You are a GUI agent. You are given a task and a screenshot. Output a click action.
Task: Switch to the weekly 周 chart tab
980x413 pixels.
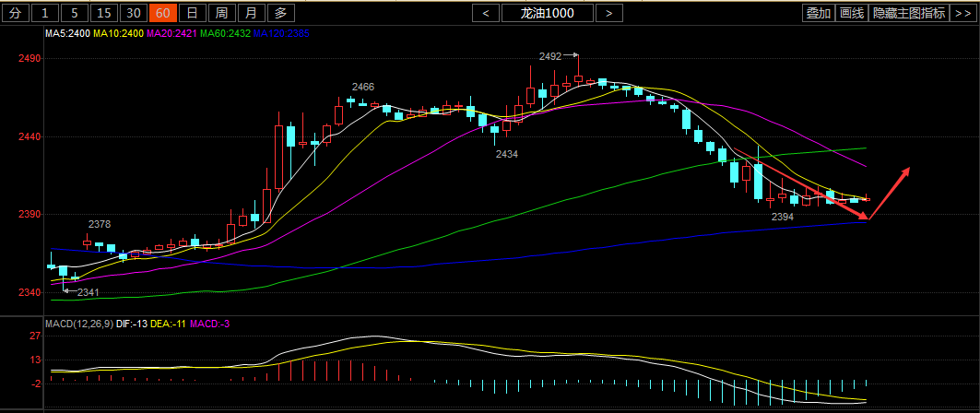tap(220, 13)
